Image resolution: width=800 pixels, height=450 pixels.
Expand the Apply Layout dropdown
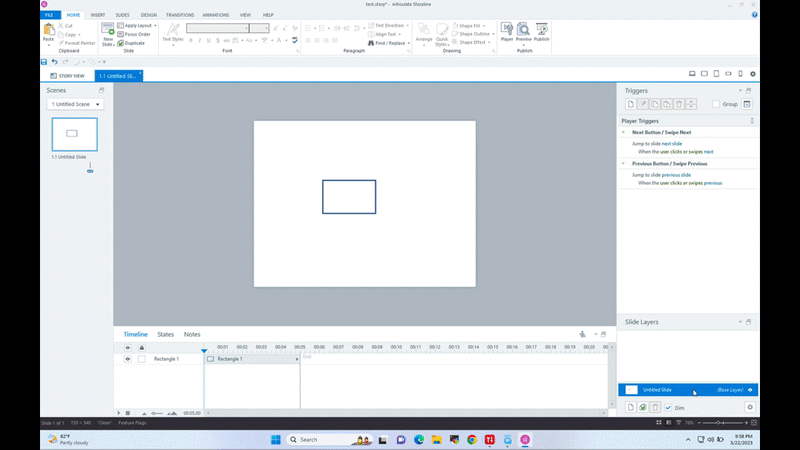[154, 25]
